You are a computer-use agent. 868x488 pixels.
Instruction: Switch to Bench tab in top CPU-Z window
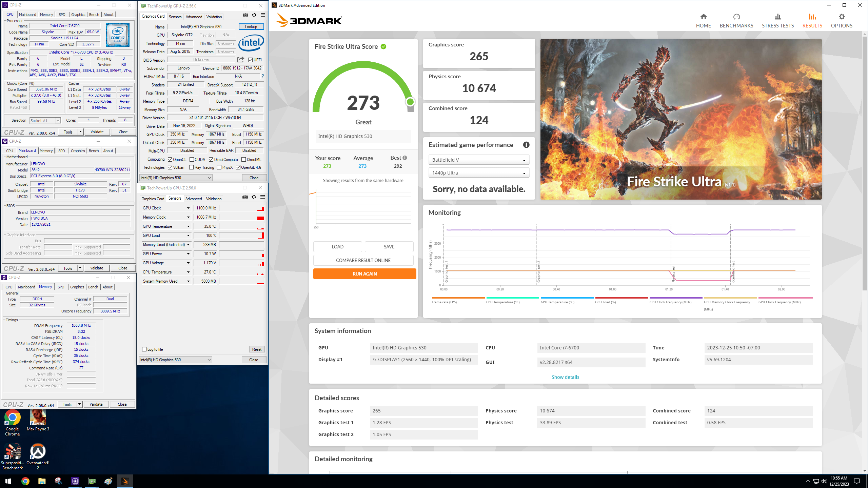tap(94, 15)
